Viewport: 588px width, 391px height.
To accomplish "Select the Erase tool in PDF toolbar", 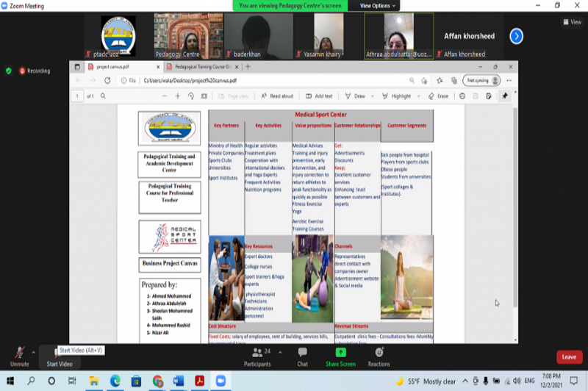I will 438,96.
